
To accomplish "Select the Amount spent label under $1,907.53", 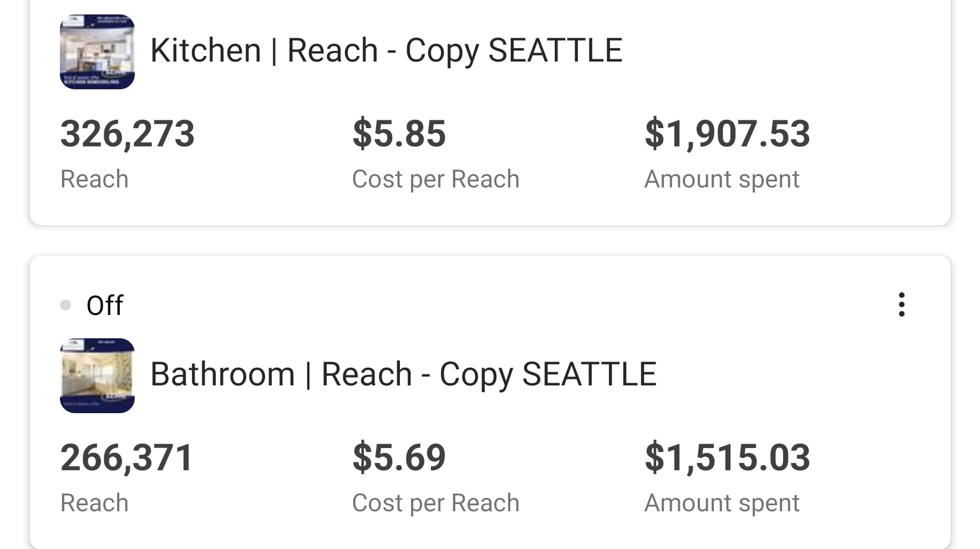I will 722,179.
